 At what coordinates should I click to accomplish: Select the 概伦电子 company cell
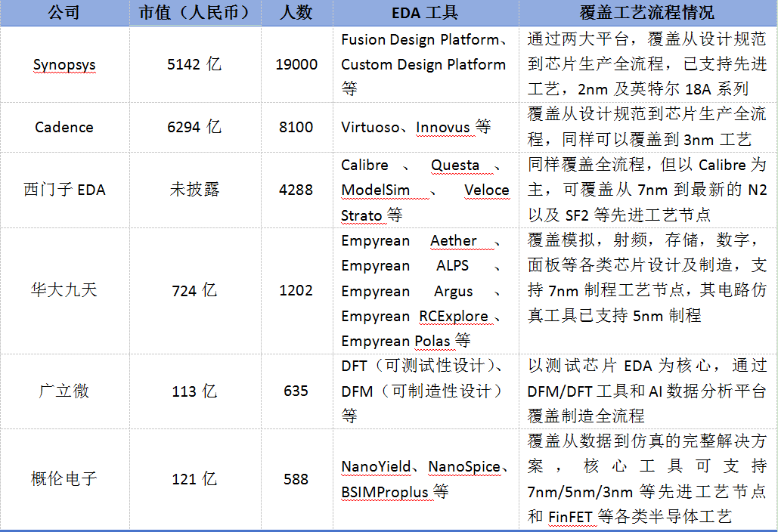click(x=64, y=479)
